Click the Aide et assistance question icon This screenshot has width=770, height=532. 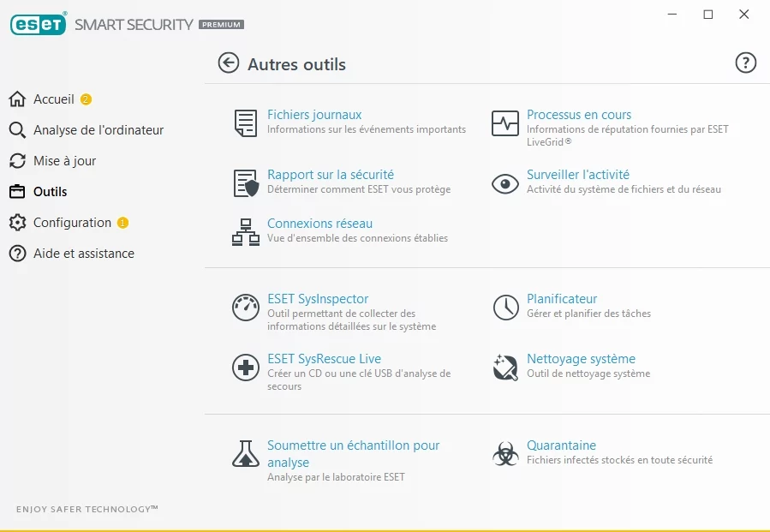coord(17,254)
